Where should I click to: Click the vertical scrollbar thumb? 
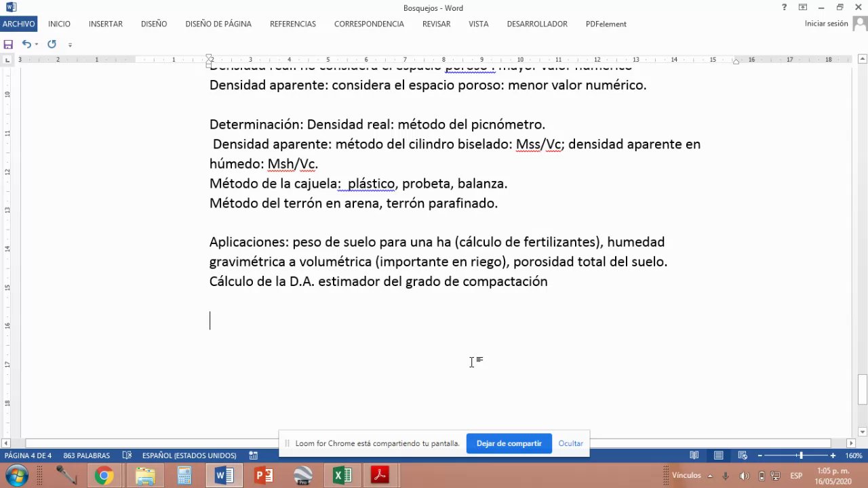click(x=863, y=389)
